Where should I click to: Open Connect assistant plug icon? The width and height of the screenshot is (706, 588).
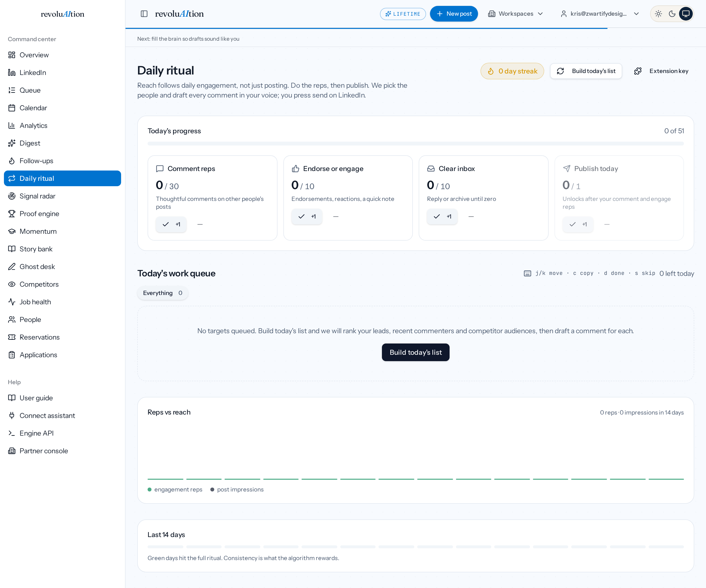point(12,415)
